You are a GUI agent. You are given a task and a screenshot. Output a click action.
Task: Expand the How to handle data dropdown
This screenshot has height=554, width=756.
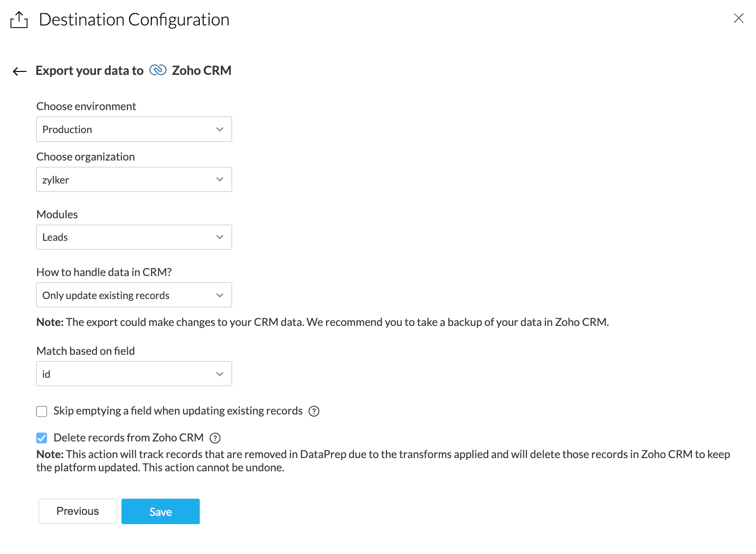point(134,295)
